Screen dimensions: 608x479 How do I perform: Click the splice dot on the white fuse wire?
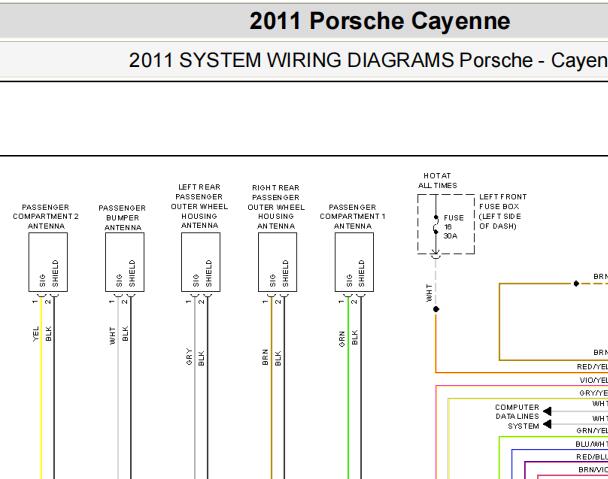(436, 309)
